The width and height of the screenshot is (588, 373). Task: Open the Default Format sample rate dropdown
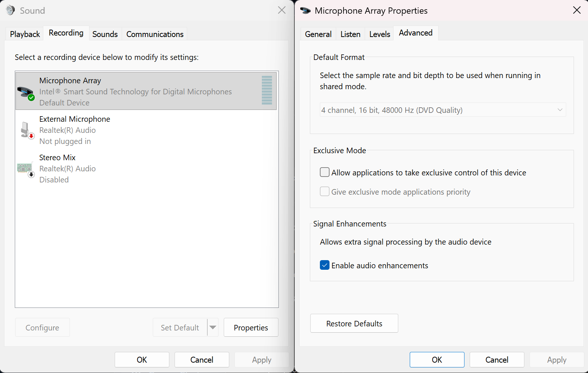pos(442,110)
